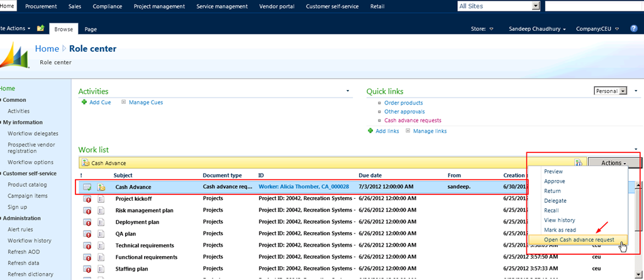Image resolution: width=644 pixels, height=280 pixels.
Task: Click the green plus Add links icon
Action: coord(370,131)
